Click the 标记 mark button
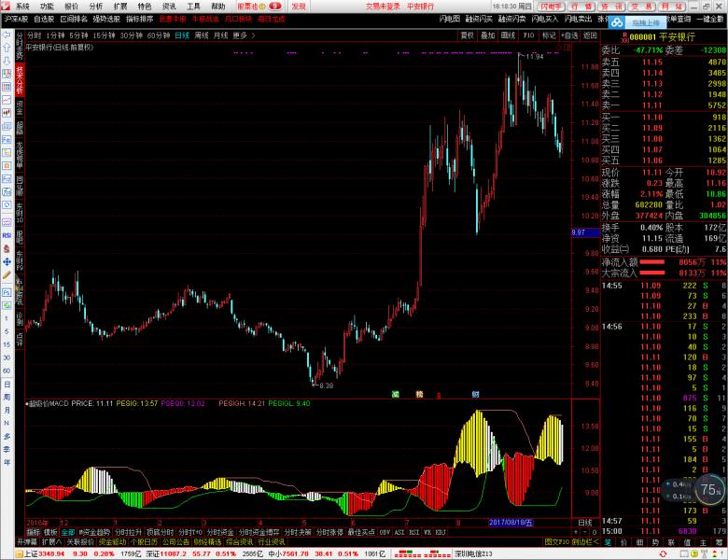 (549, 35)
